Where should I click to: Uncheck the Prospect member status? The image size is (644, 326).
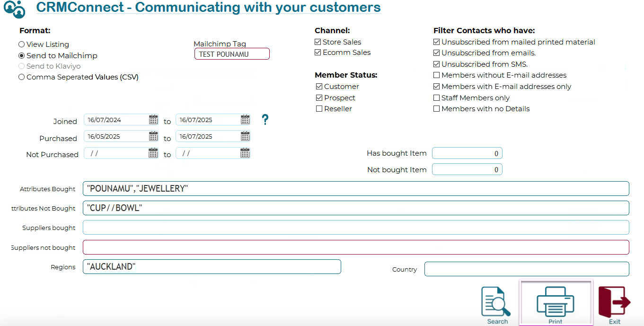point(319,98)
